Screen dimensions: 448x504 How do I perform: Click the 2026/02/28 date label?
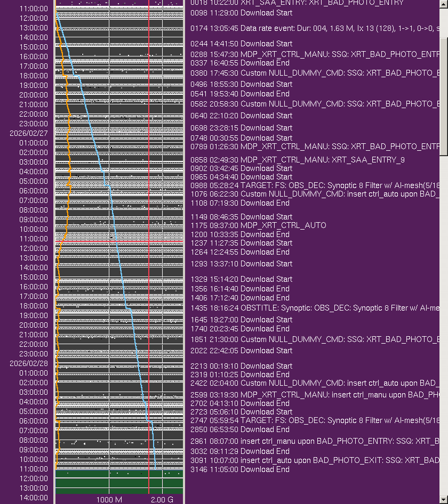point(28,363)
